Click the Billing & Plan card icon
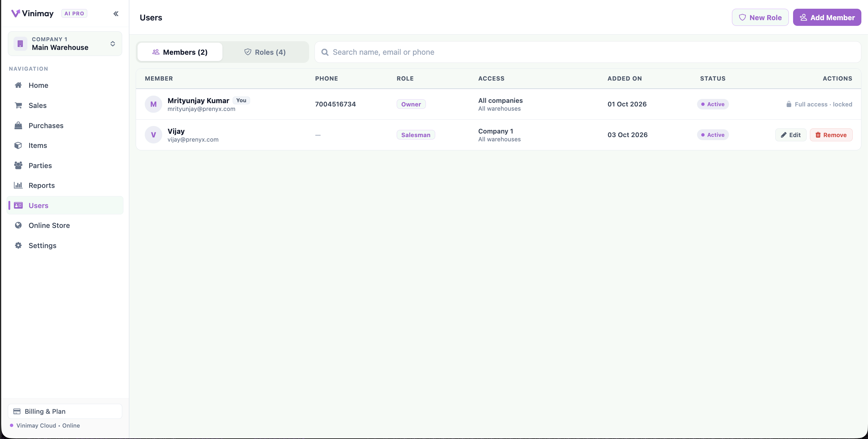 point(17,411)
